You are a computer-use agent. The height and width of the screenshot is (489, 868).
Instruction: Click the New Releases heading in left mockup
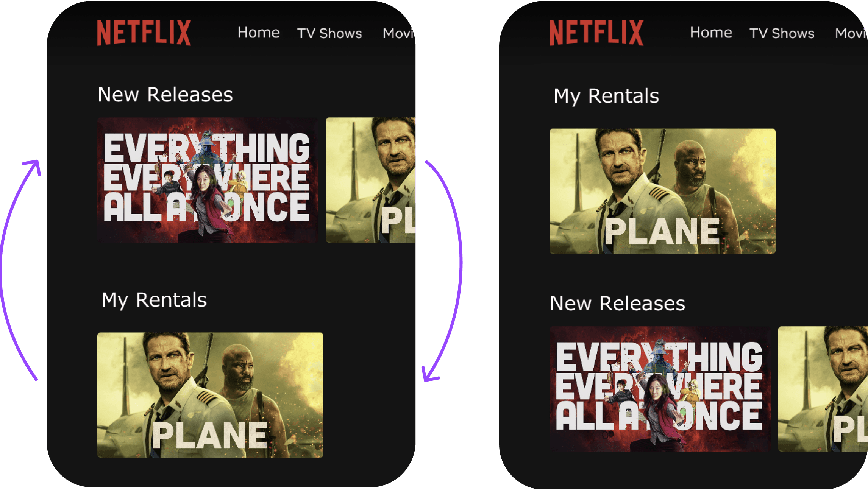(165, 95)
